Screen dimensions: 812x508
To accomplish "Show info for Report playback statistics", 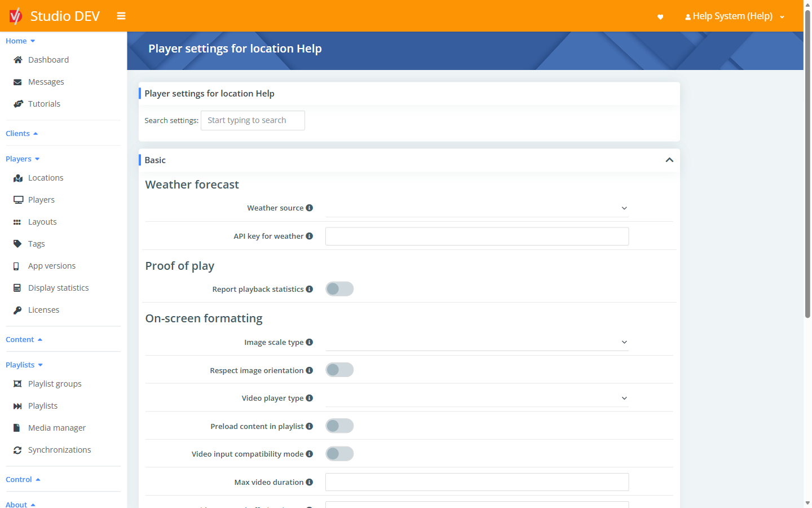I will (309, 289).
